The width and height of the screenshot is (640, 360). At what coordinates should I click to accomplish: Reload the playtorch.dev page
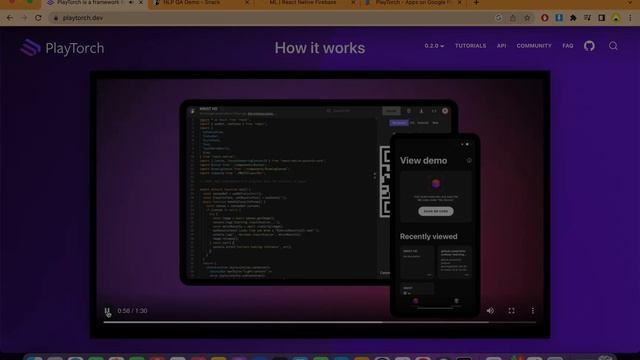(x=38, y=18)
